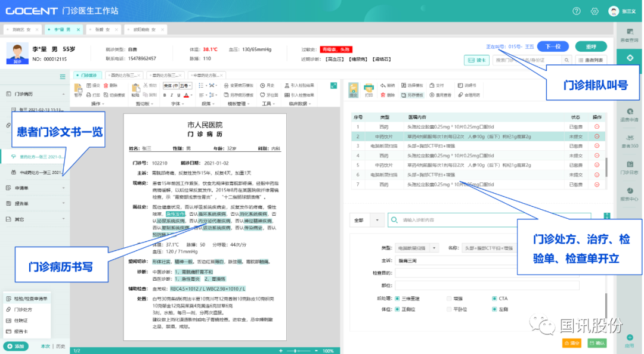Click 引入检查结果 import icon

coord(287,95)
